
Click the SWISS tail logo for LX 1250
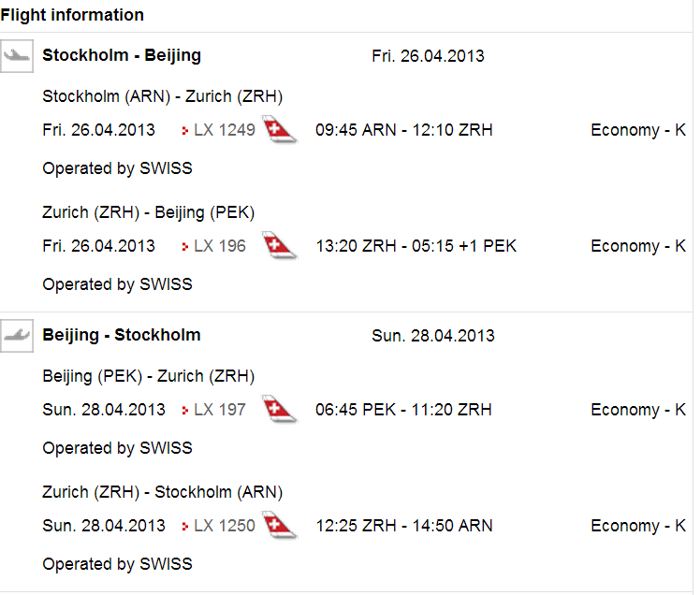tap(280, 526)
